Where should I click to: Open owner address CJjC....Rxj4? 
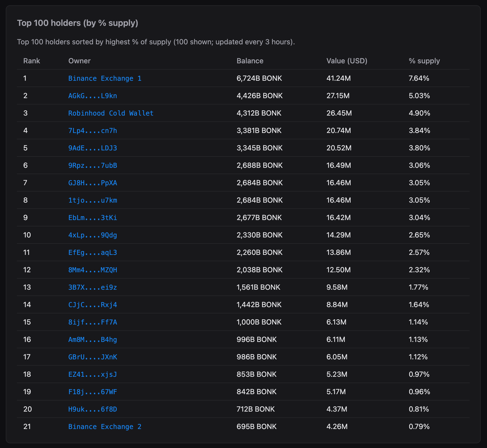[x=93, y=305]
